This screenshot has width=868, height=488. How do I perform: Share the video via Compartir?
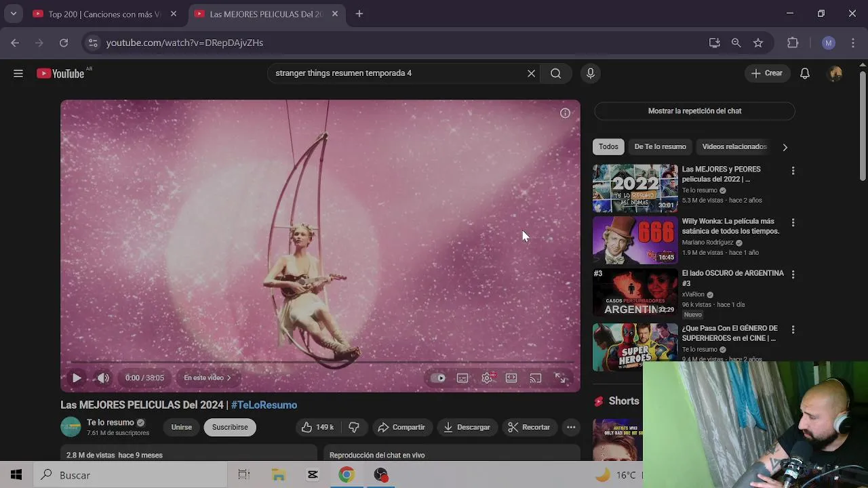[401, 427]
